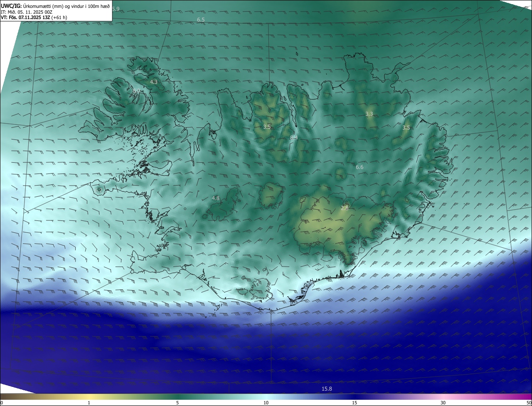Image resolution: width=532 pixels, height=406 pixels.
Task: Click the 5.9 value label on the map
Action: 116,9
